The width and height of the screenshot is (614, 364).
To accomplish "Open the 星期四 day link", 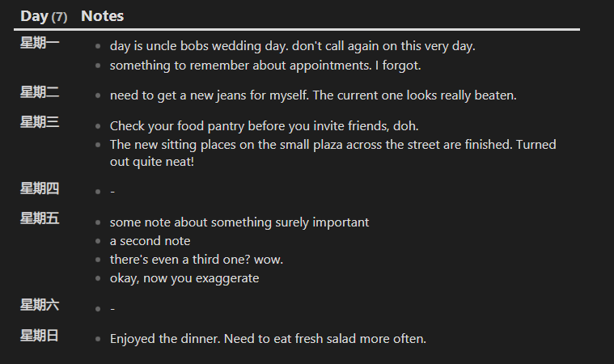I will coord(40,188).
